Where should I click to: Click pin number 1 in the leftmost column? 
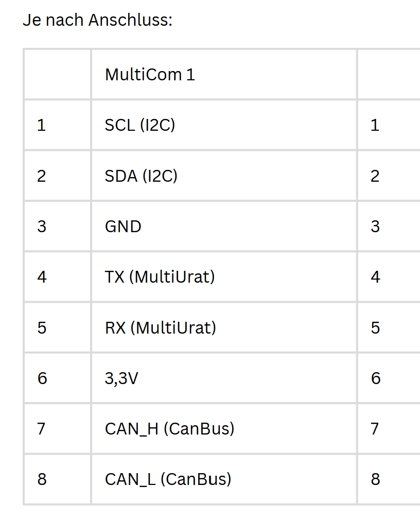(42, 125)
